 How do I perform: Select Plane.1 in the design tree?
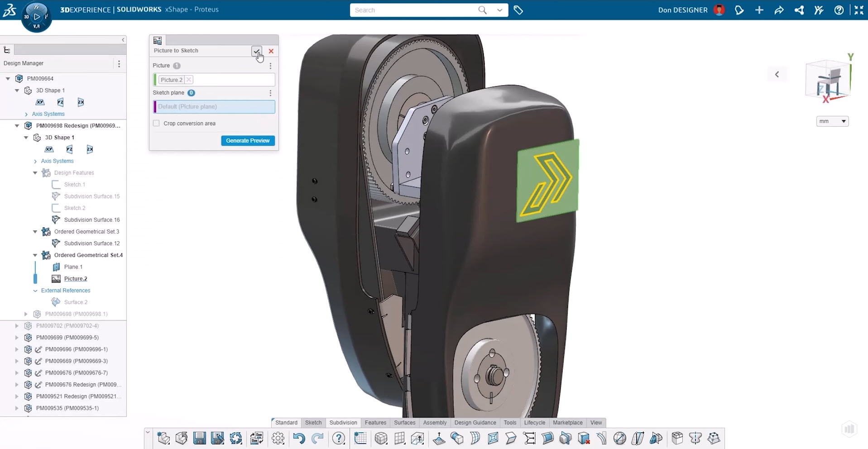pyautogui.click(x=73, y=267)
